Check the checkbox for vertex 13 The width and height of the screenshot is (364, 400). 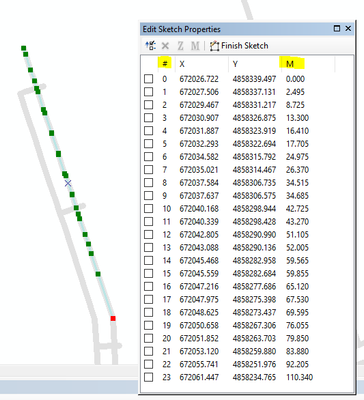(149, 248)
